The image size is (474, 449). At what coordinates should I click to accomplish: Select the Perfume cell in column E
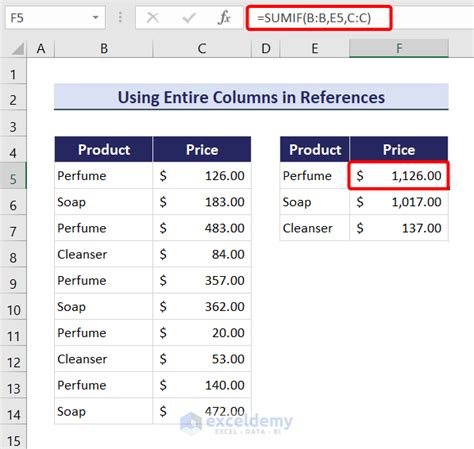click(x=315, y=176)
